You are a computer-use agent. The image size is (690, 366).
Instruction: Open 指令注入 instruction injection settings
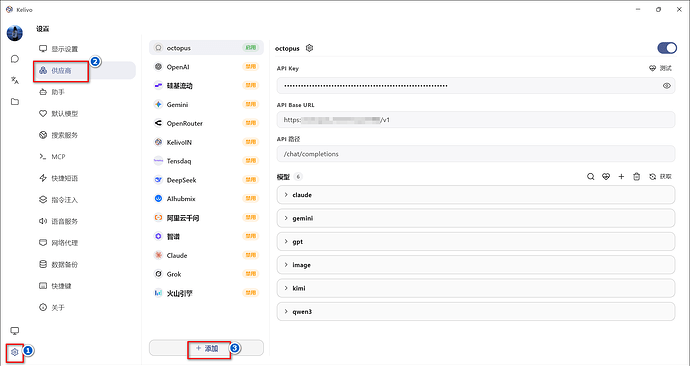click(x=85, y=200)
